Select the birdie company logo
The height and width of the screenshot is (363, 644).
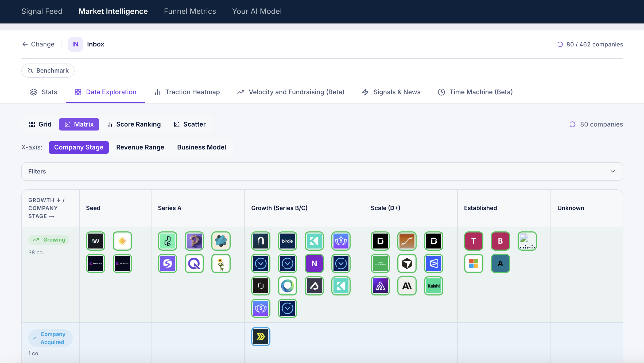[x=287, y=241]
